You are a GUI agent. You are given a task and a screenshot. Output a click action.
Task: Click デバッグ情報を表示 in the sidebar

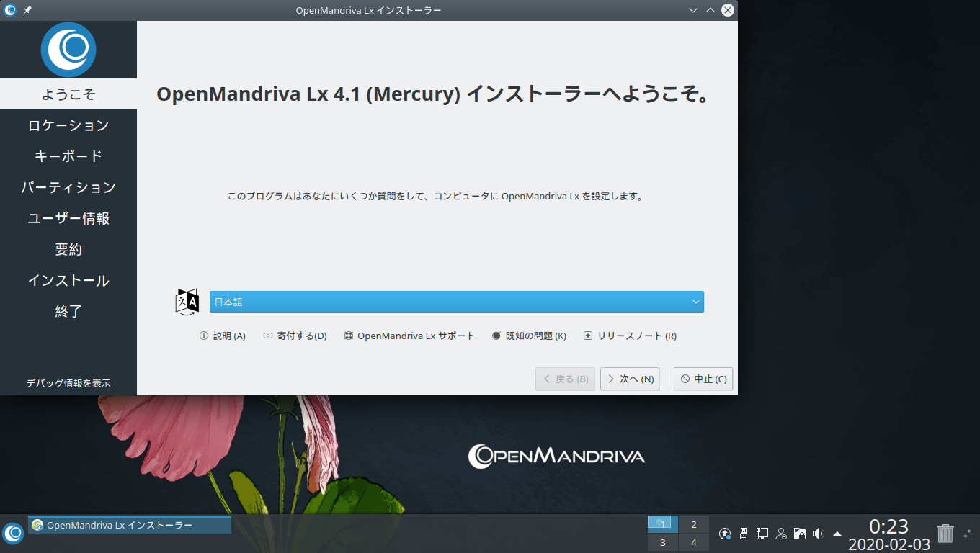point(68,383)
